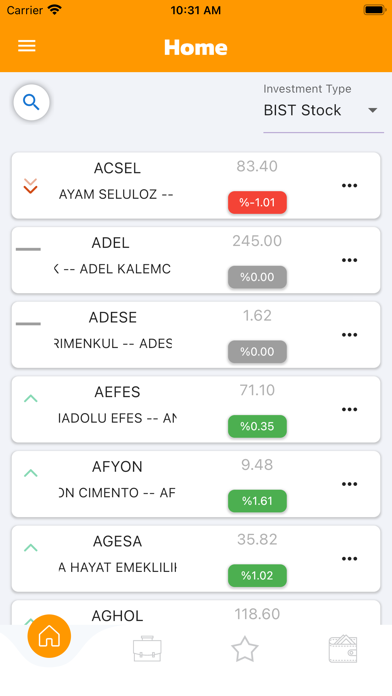Click the red %-1.01 change badge
This screenshot has width=392, height=696.
(x=257, y=202)
